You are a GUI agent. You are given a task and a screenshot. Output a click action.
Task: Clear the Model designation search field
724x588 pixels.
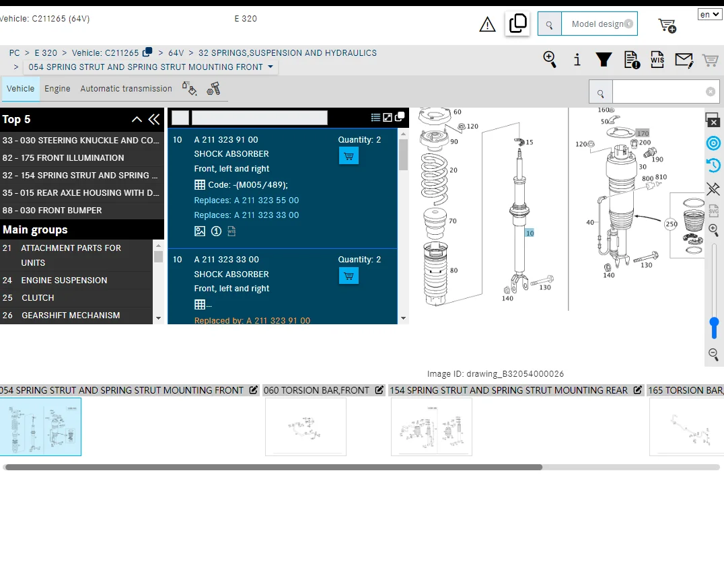(x=628, y=24)
